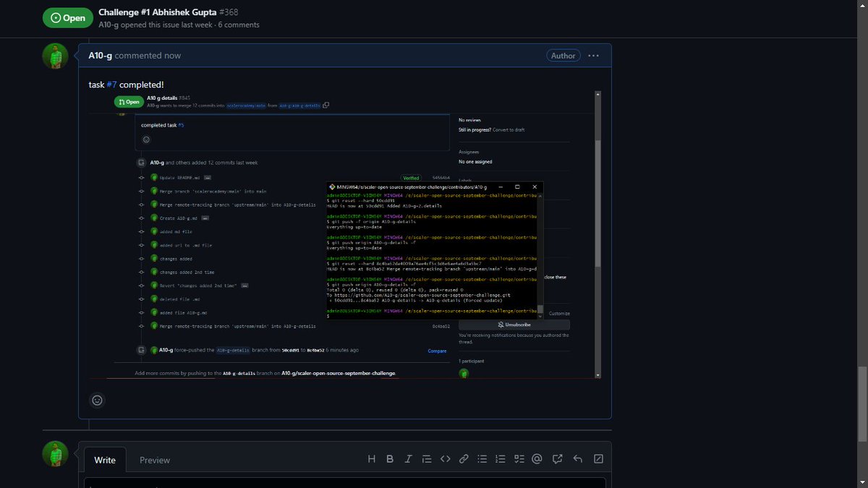Apply Italic formatting in comment toolbar
This screenshot has height=488, width=868.
408,459
